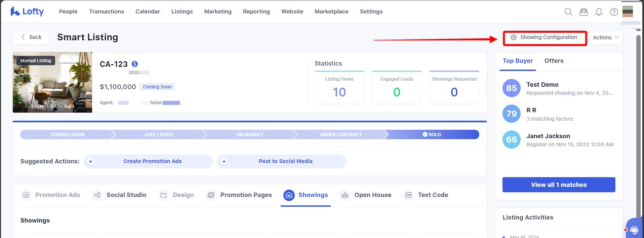Click the Promotion Ads tab icon

26,195
